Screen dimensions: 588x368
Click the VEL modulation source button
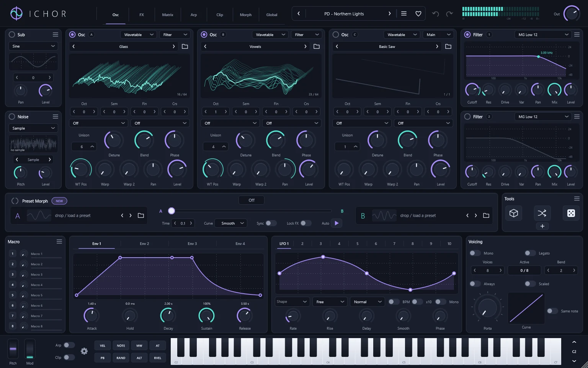click(103, 345)
